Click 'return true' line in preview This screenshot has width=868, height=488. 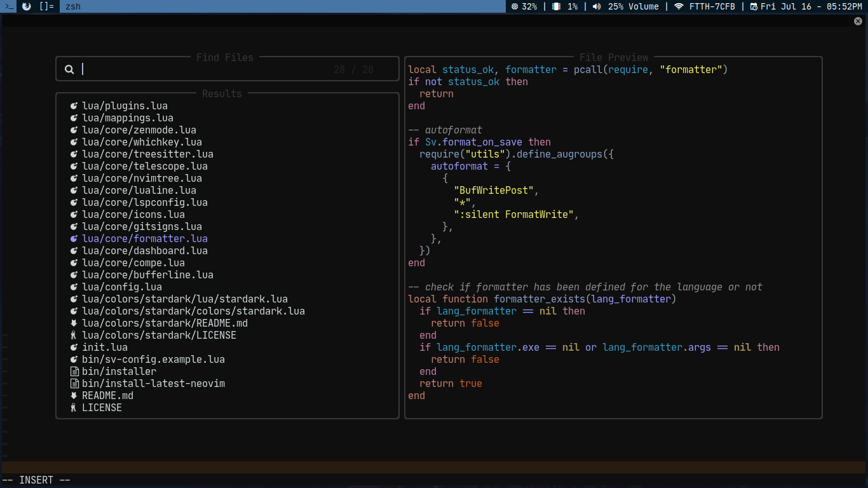(451, 384)
